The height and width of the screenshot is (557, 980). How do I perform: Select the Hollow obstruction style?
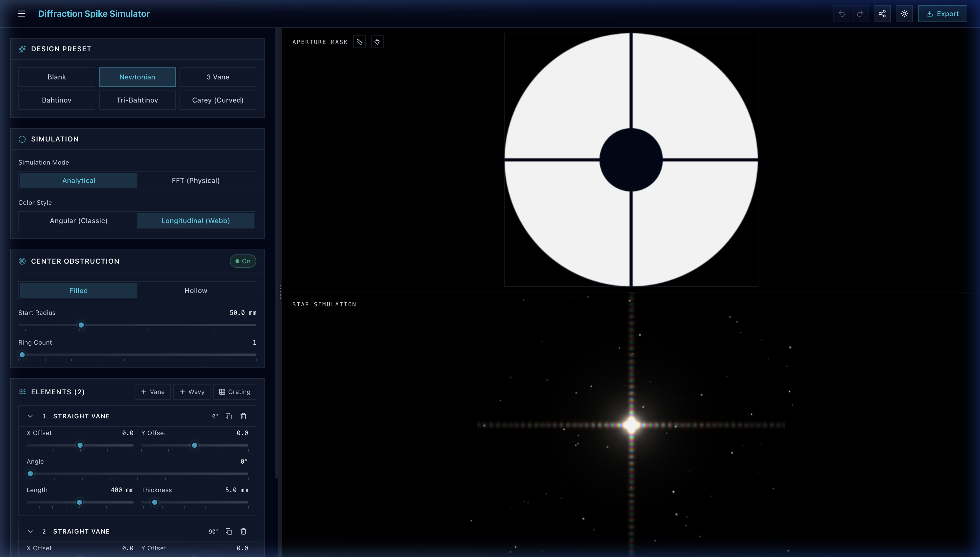(196, 290)
